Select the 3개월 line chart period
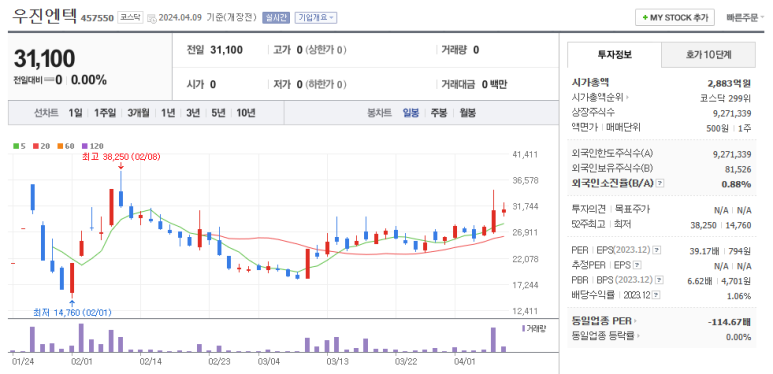773x374 pixels. 139,113
